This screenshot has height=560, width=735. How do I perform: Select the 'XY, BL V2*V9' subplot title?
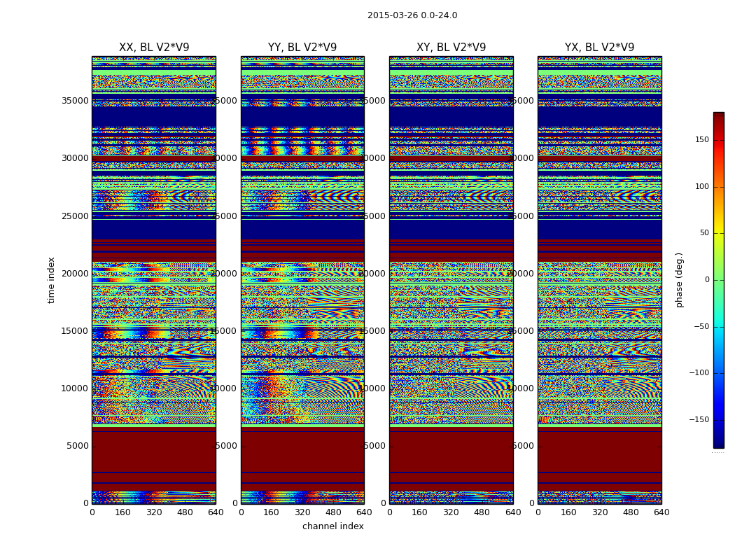pos(451,48)
